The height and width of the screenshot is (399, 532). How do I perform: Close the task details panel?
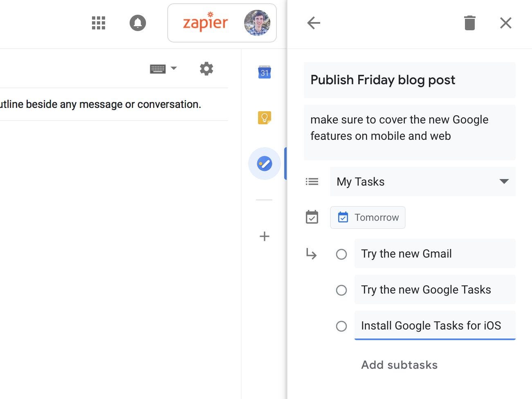coord(506,23)
